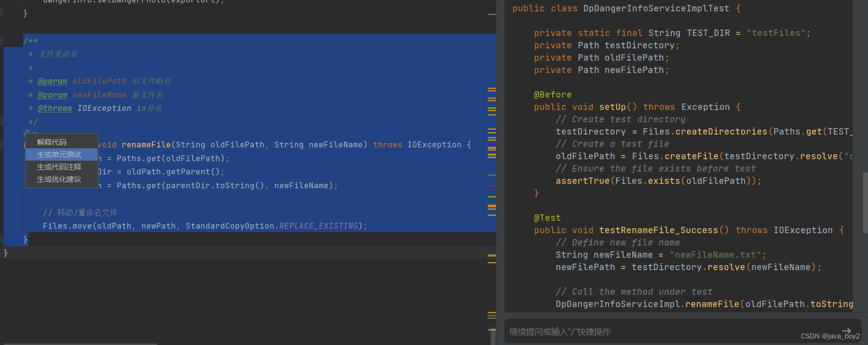Click the comment // 移动/重命名文件
Viewport: 868px width, 345px height.
pyautogui.click(x=80, y=212)
